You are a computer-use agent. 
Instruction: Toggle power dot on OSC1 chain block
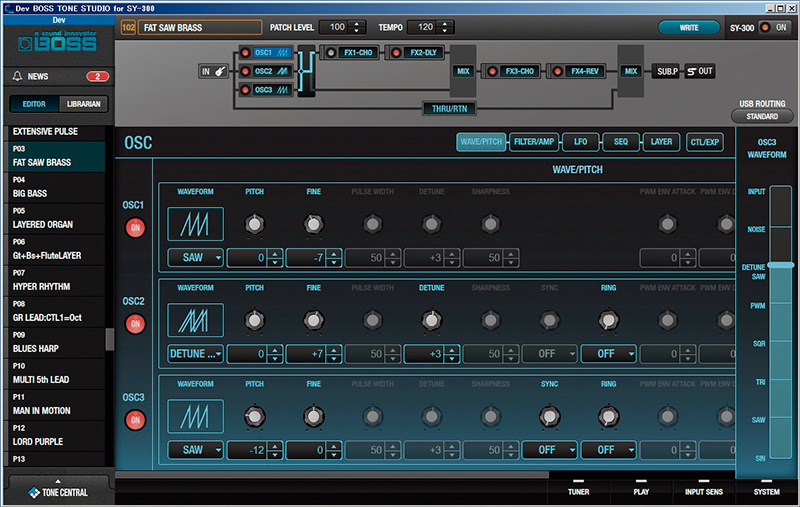(x=245, y=53)
